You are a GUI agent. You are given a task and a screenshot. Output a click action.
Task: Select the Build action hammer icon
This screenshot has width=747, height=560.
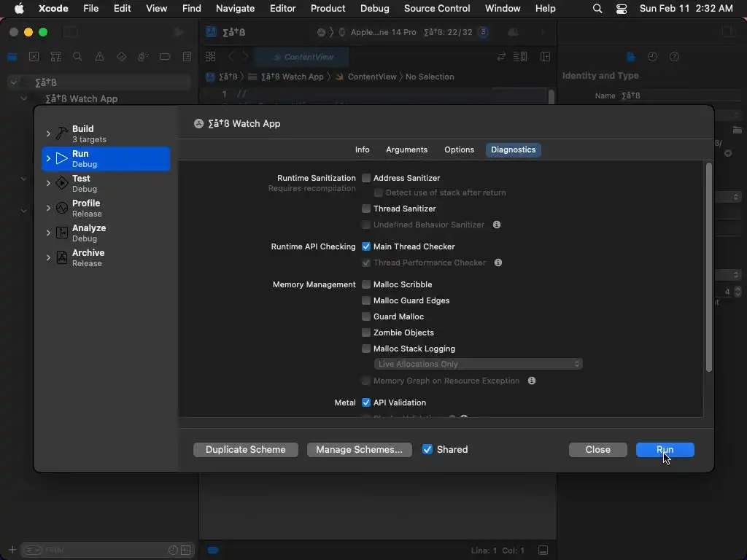pyautogui.click(x=62, y=134)
